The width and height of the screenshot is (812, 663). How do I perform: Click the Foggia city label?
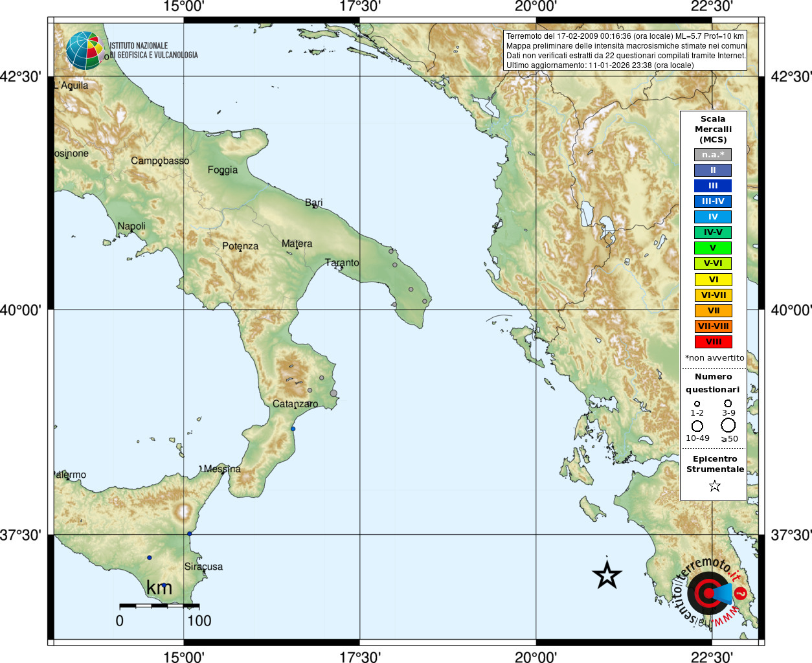[x=223, y=170]
